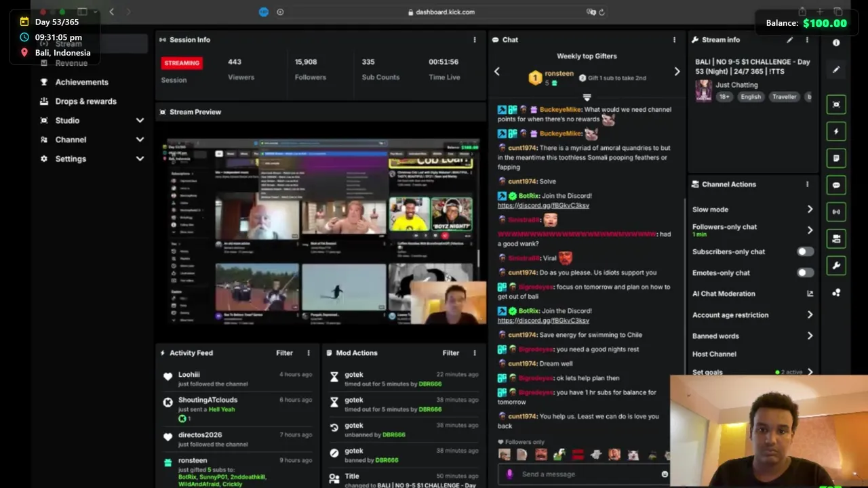Click the STREAMING status badge
The image size is (868, 488).
pos(182,63)
